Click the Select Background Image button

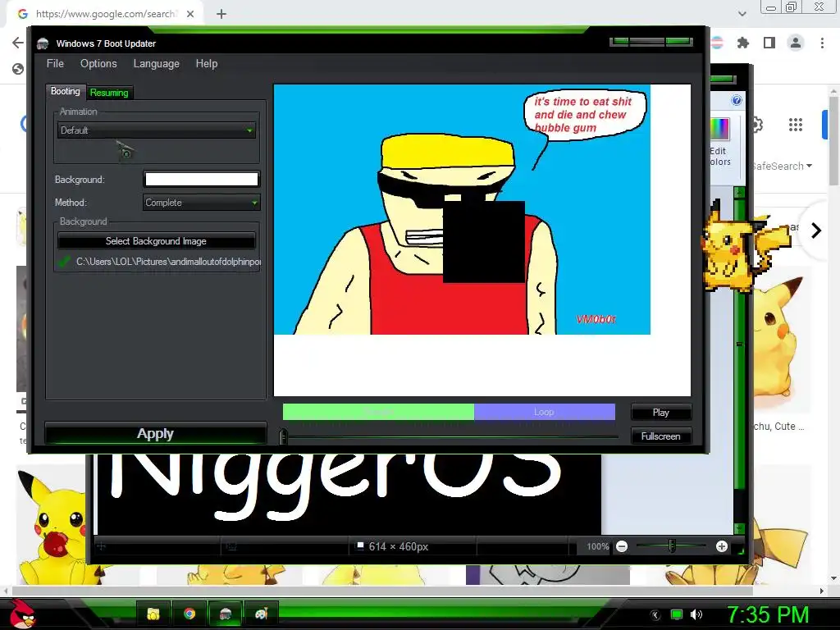(x=156, y=241)
